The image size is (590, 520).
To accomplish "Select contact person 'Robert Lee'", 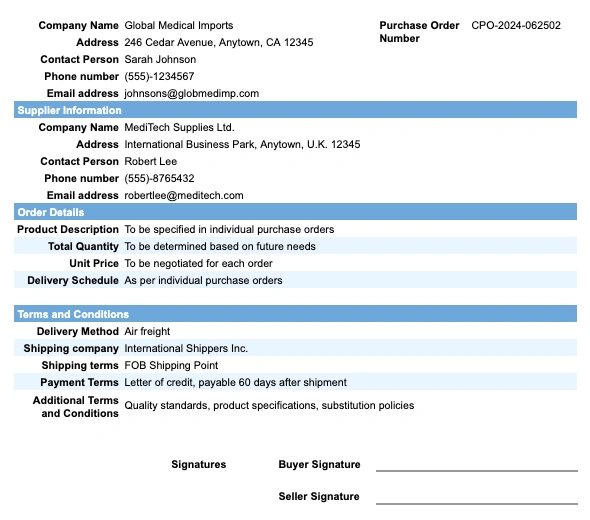I will (x=151, y=161).
